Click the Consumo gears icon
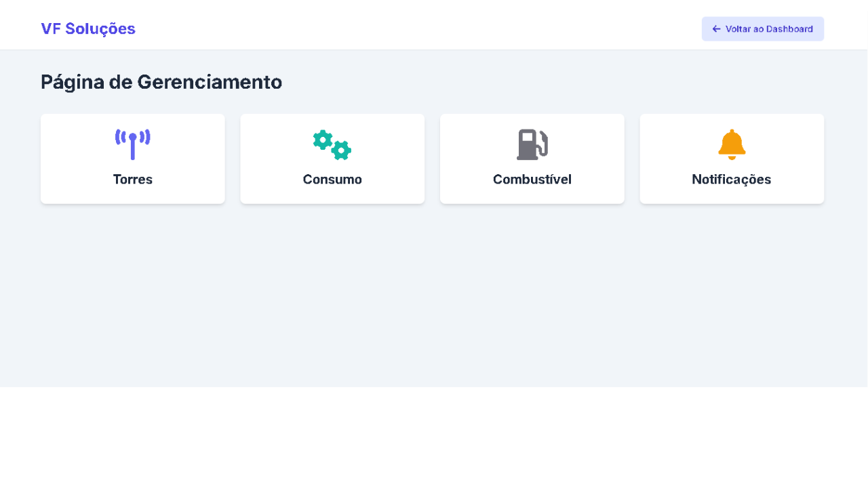This screenshot has width=868, height=488. 332,144
